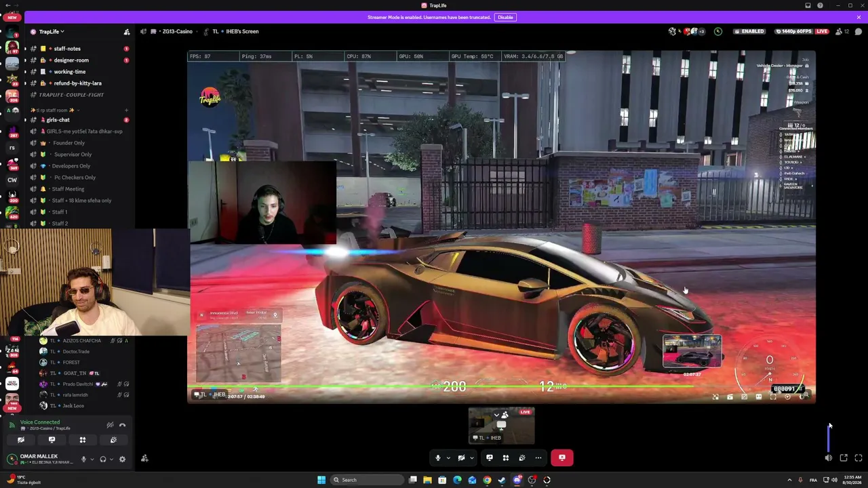Open the help icon in the title bar
The image size is (868, 488).
pyautogui.click(x=820, y=5)
